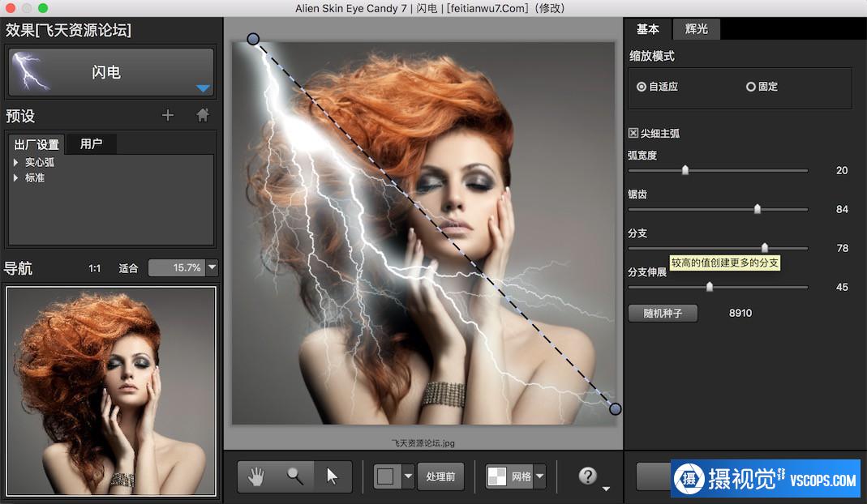Click the home icon in presets
The width and height of the screenshot is (867, 504).
pos(203,115)
